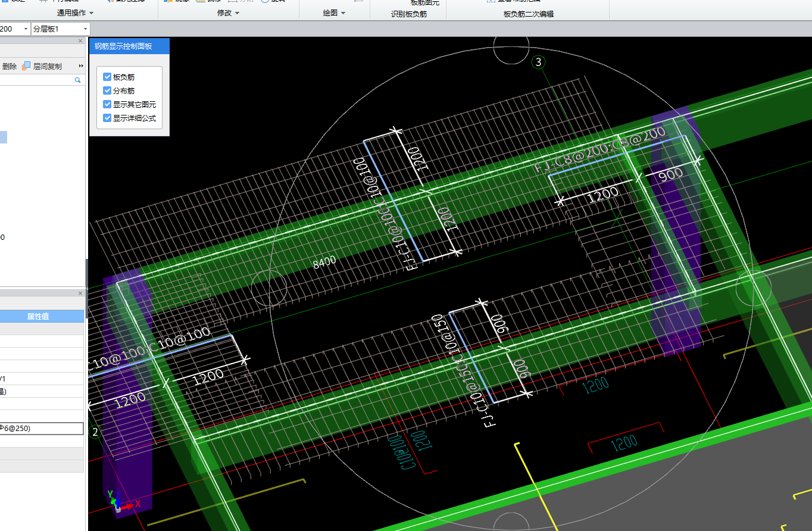Screen dimensions: 812x531
Task: Click the FJ-C8@200;C8@200 rebar label
Action: click(x=599, y=149)
